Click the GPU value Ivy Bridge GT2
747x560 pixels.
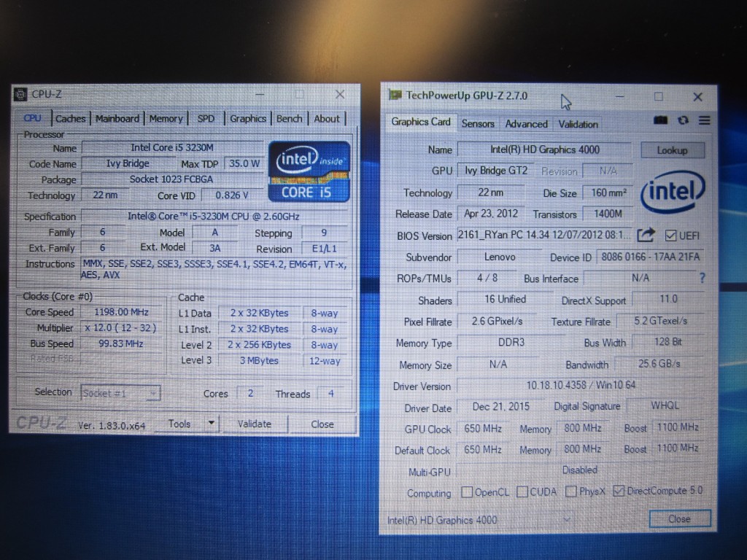(x=496, y=171)
